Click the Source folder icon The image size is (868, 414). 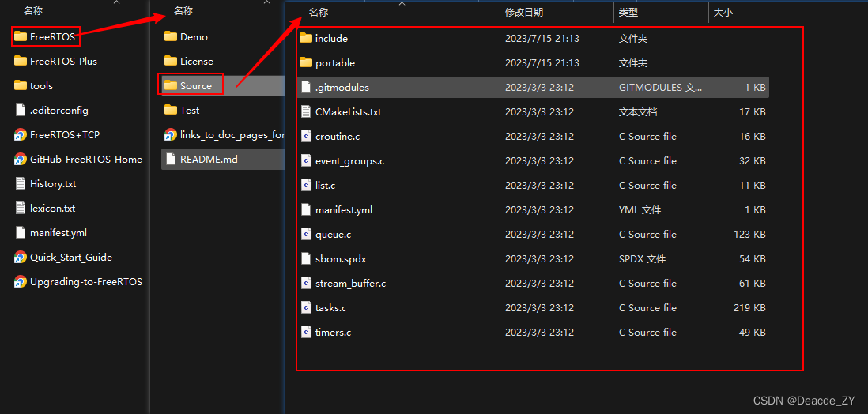coord(171,86)
